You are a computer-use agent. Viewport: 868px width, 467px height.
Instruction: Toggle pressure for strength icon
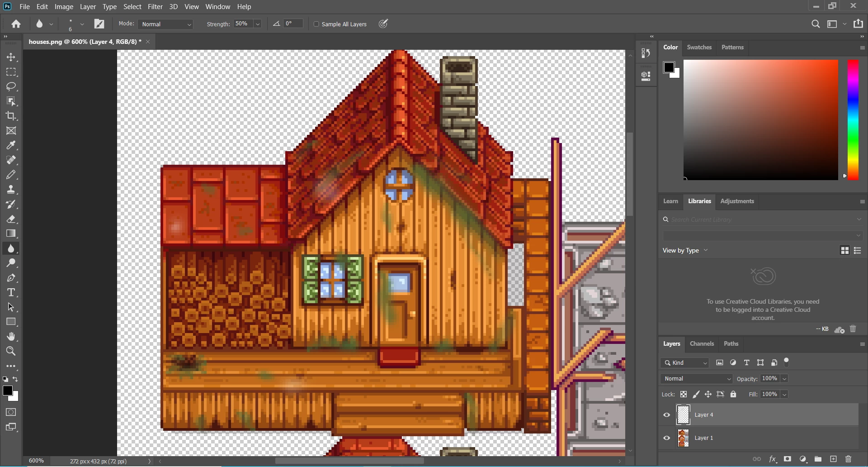(383, 24)
